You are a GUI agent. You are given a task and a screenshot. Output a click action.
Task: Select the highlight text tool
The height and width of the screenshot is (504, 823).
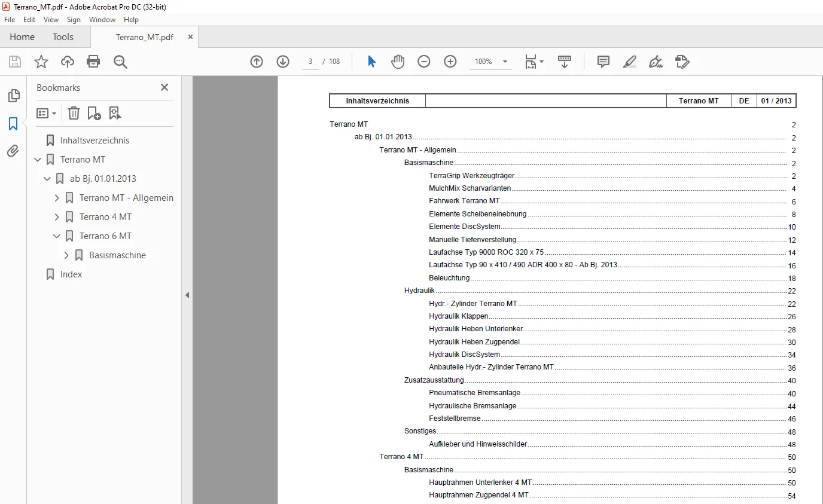click(x=629, y=62)
